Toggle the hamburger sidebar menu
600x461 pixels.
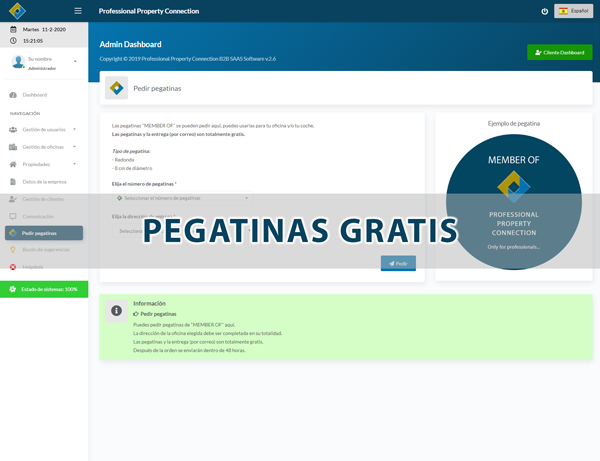[78, 11]
